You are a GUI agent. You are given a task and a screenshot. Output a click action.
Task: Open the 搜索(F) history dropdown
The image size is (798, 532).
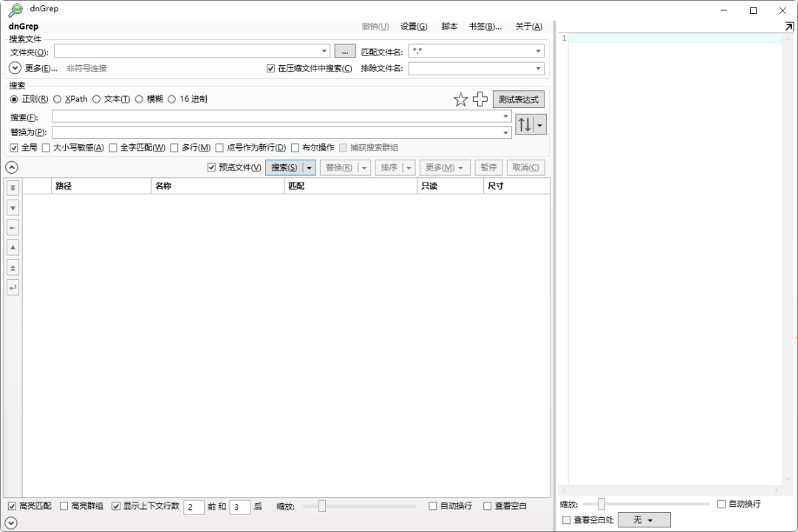(x=505, y=117)
